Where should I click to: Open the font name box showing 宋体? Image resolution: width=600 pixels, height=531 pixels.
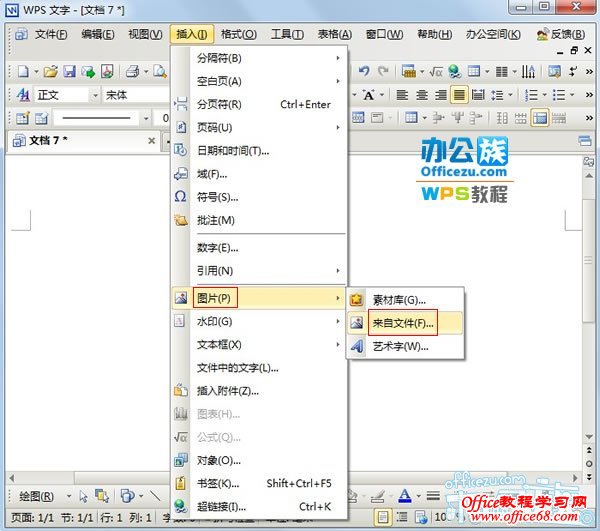pos(136,95)
